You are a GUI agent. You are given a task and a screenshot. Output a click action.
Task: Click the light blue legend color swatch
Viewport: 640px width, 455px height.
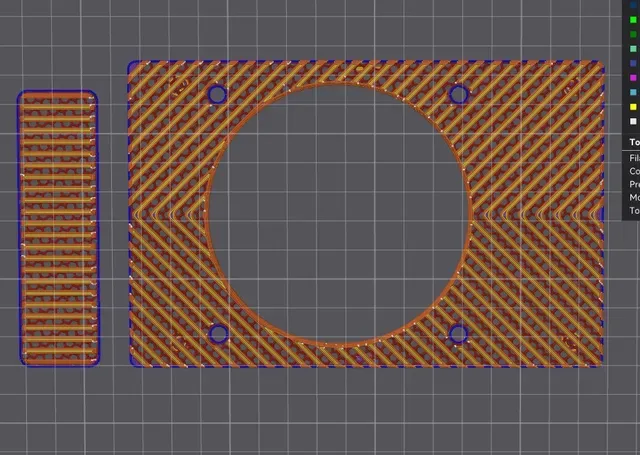tap(633, 92)
